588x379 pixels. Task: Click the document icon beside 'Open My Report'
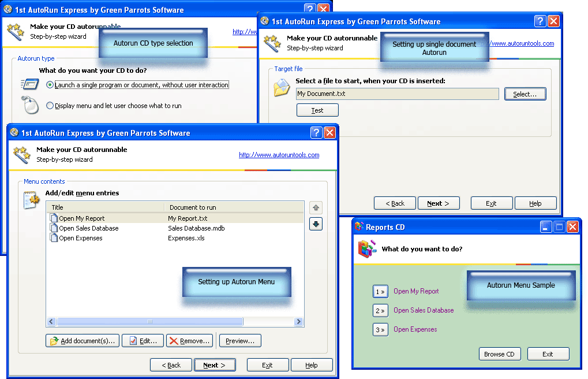tap(54, 218)
